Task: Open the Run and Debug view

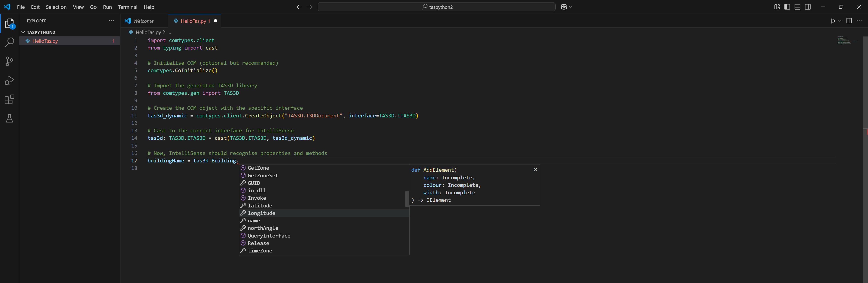Action: click(9, 80)
